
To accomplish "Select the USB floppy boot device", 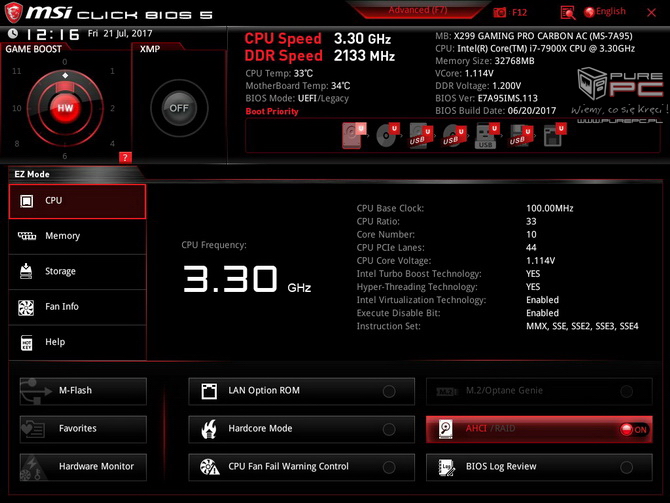I will 520,136.
